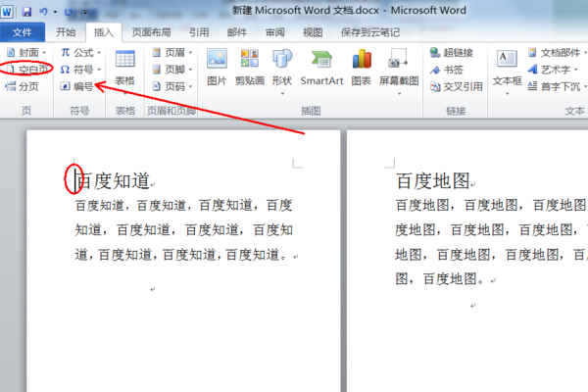This screenshot has width=588, height=392.
Task: Insert a 图片 picture
Action: pyautogui.click(x=217, y=68)
